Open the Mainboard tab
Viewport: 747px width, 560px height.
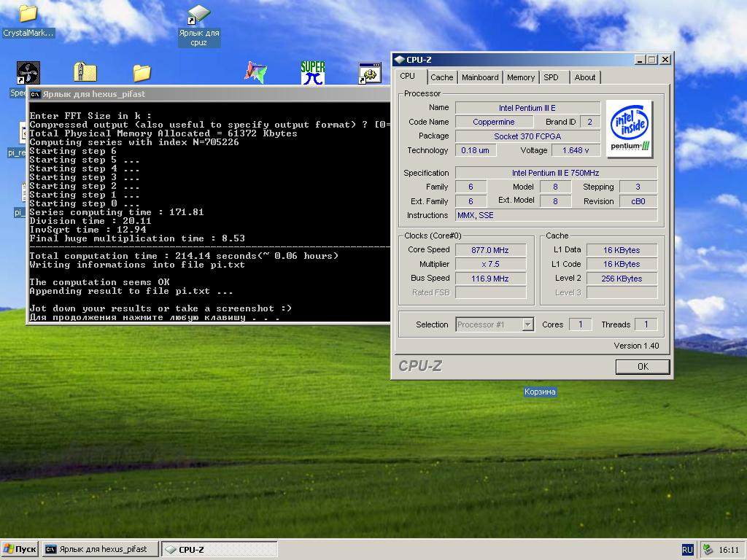pyautogui.click(x=480, y=77)
